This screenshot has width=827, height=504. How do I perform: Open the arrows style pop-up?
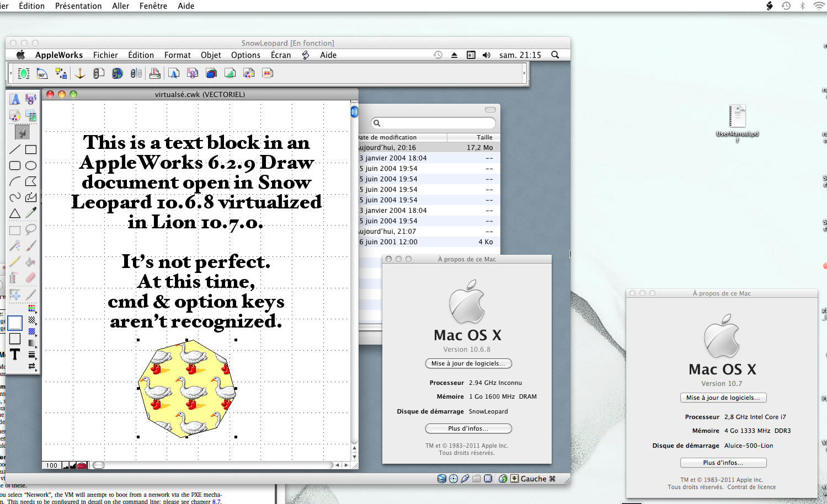(x=32, y=366)
